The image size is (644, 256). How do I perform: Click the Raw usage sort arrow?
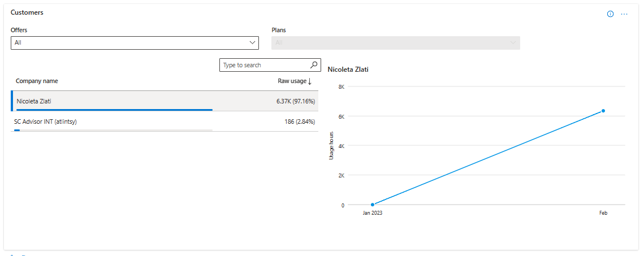[x=310, y=81]
